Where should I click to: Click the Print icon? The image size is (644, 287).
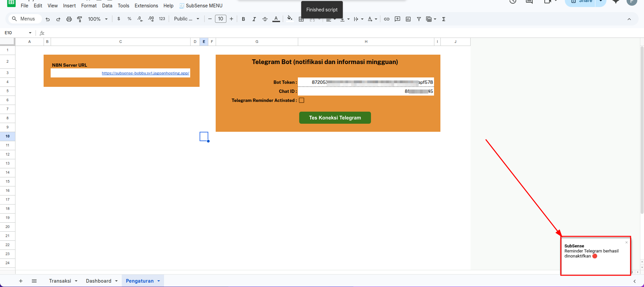coord(69,19)
